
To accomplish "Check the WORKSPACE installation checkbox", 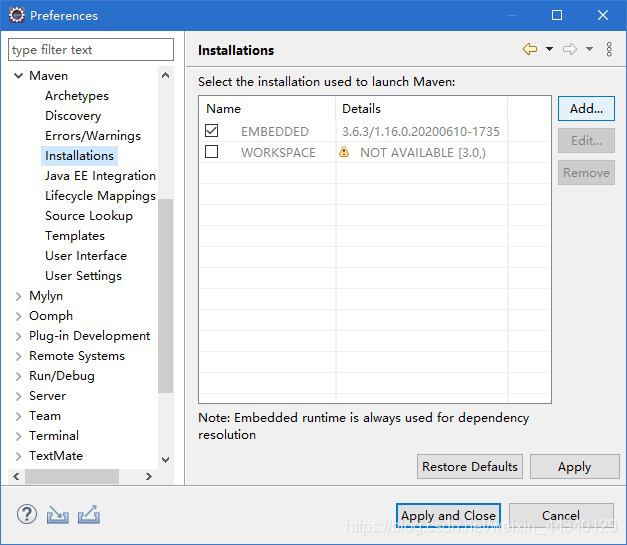I will pos(212,152).
